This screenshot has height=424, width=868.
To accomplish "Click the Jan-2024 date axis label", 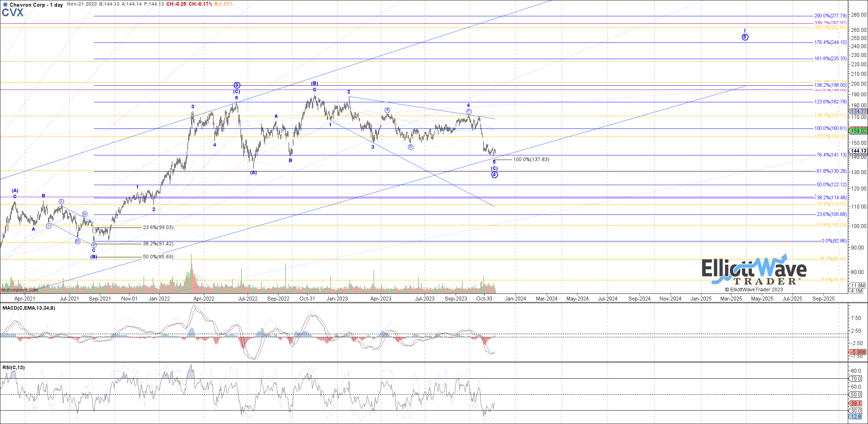I will click(x=515, y=299).
